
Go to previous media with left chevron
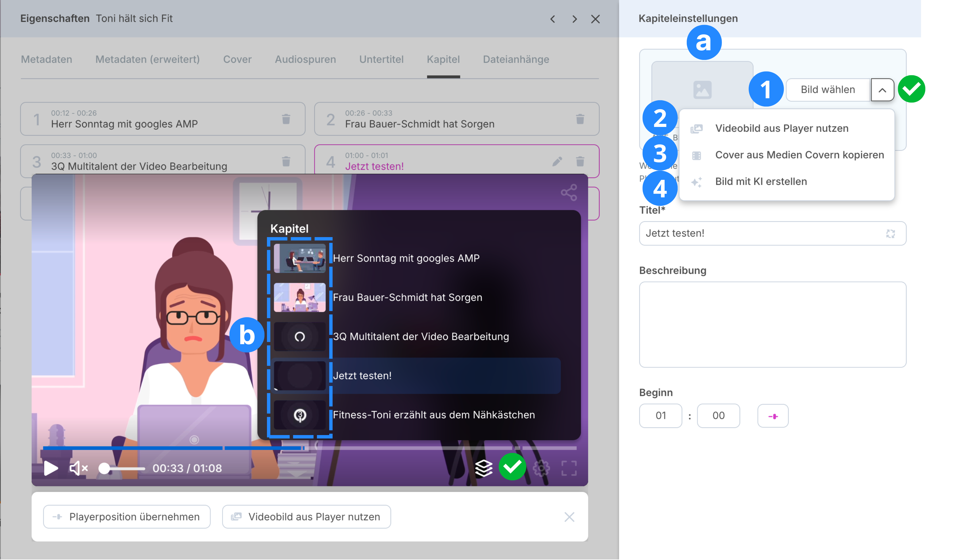coord(553,19)
